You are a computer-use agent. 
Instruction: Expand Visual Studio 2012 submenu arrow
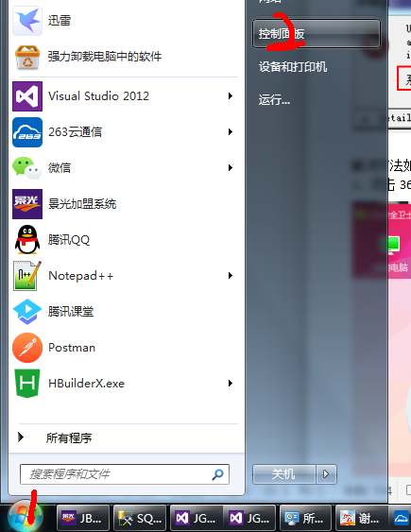coord(231,96)
